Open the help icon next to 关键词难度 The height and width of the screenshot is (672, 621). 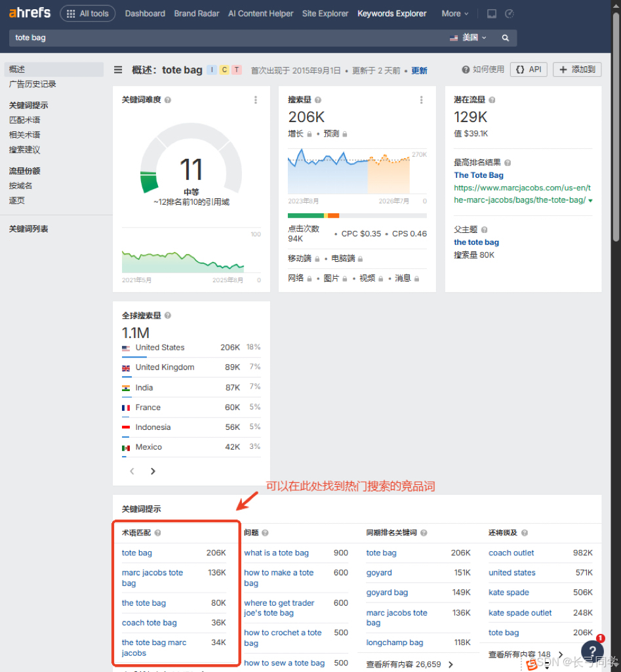[168, 100]
